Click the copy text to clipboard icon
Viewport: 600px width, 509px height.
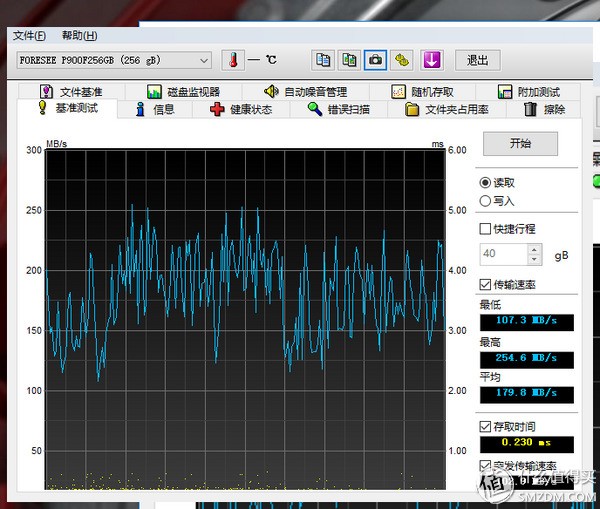(323, 60)
